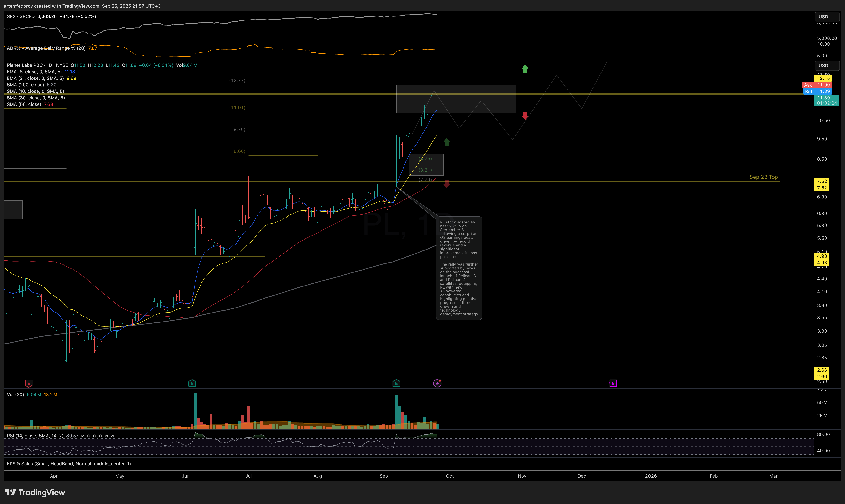Select the green up arrow above the 8.75 box
Image resolution: width=845 pixels, height=504 pixels.
tap(447, 142)
